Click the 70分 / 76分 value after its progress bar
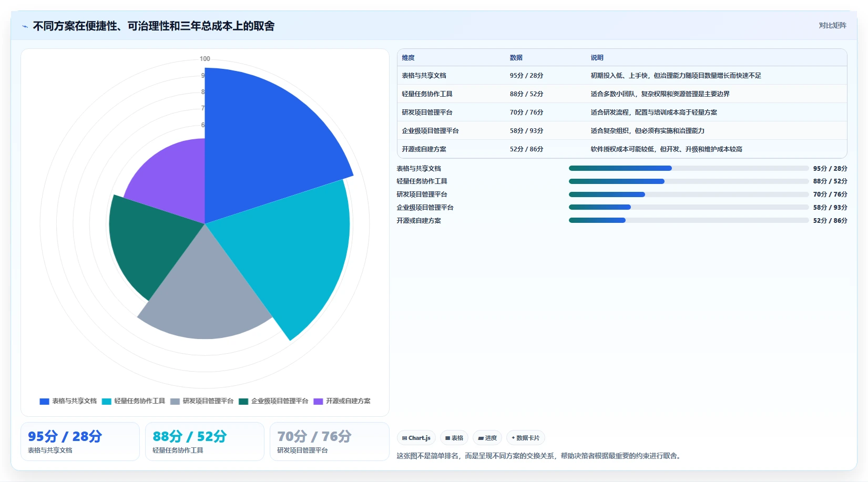 click(830, 194)
